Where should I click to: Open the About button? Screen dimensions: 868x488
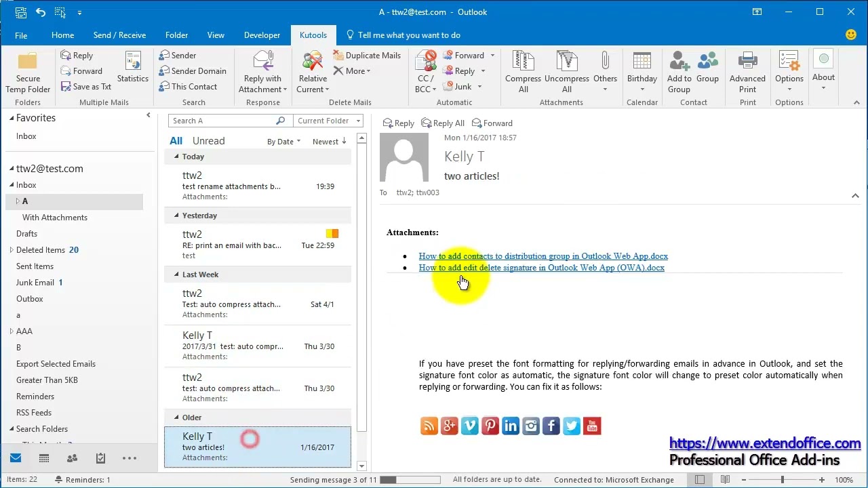point(823,70)
